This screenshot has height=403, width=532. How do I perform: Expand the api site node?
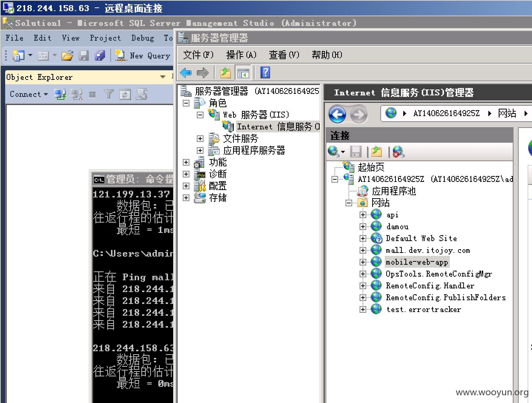(363, 215)
